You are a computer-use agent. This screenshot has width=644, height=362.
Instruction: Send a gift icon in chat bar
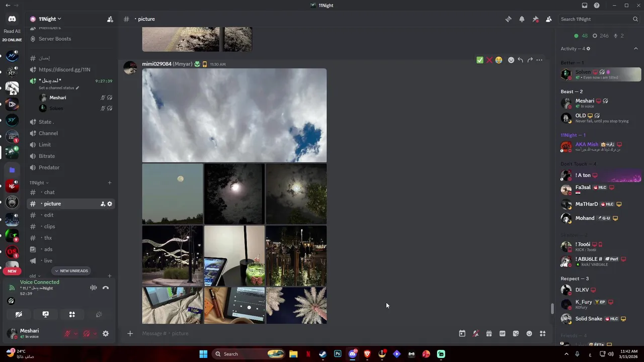[489, 333]
